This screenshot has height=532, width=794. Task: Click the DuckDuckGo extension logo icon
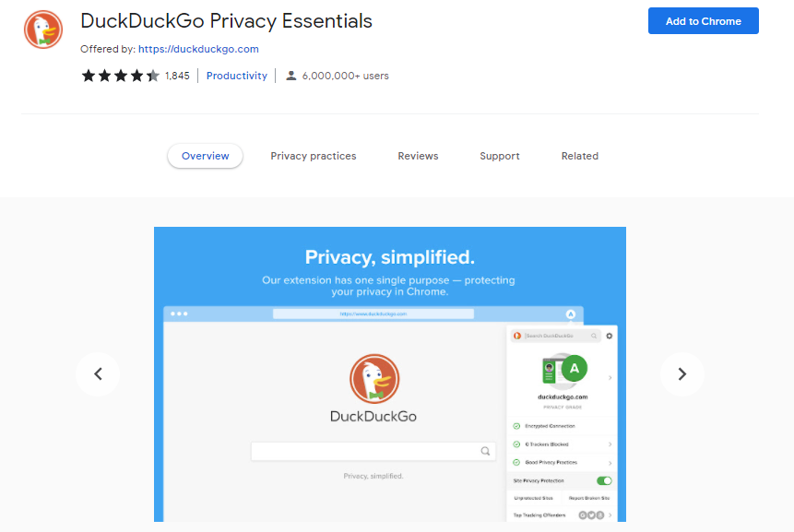(x=43, y=30)
